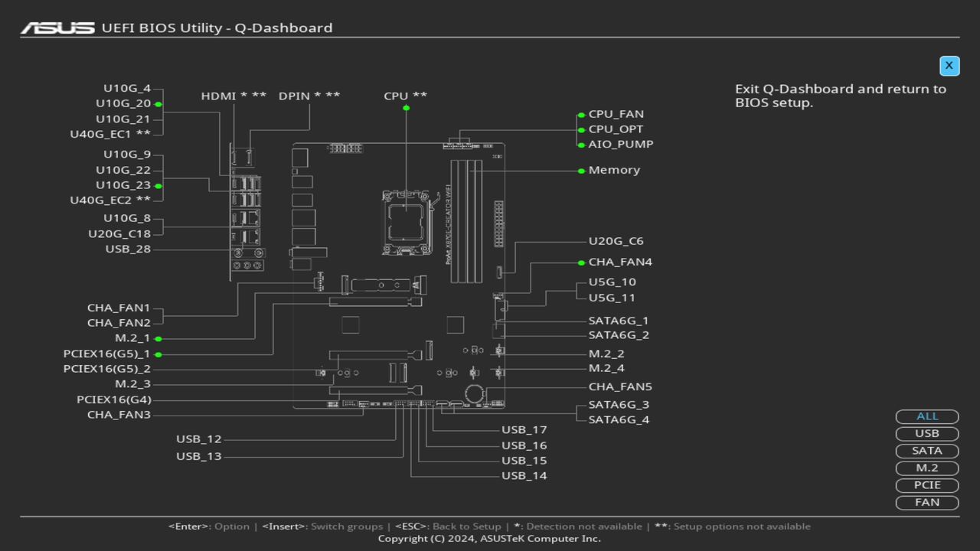This screenshot has width=980, height=551.
Task: Select the CHA_FAN3 header label
Action: click(x=119, y=415)
